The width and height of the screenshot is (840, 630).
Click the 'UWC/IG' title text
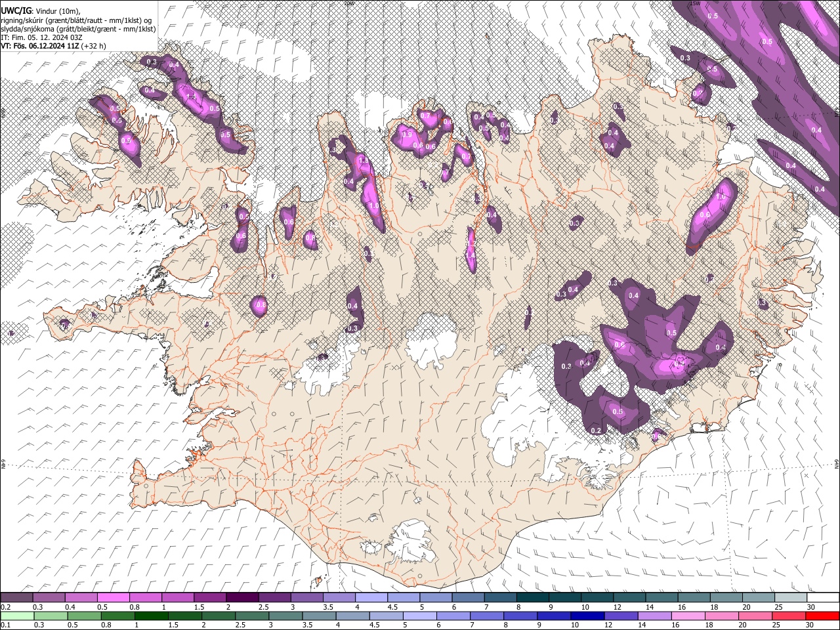16,11
